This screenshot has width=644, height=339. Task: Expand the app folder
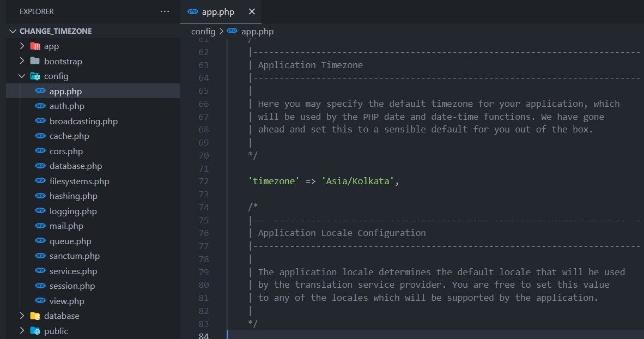(x=21, y=46)
